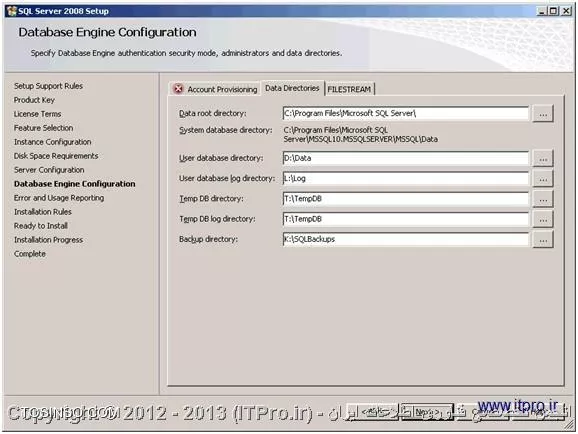Viewport: 578px width, 434px height.
Task: Browse for the Backup directory
Action: point(543,240)
